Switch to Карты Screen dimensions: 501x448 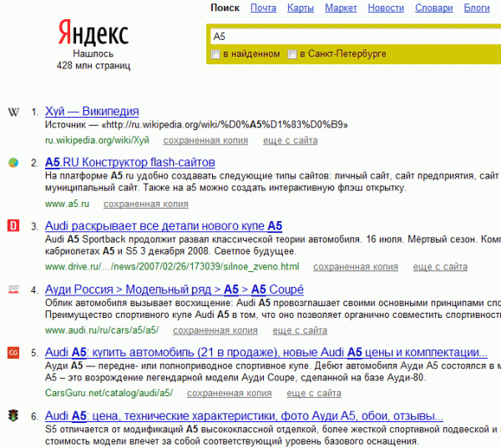pos(301,8)
